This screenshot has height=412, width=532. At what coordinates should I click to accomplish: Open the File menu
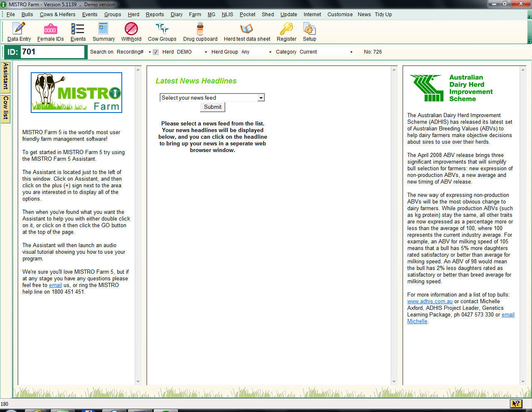(10, 14)
